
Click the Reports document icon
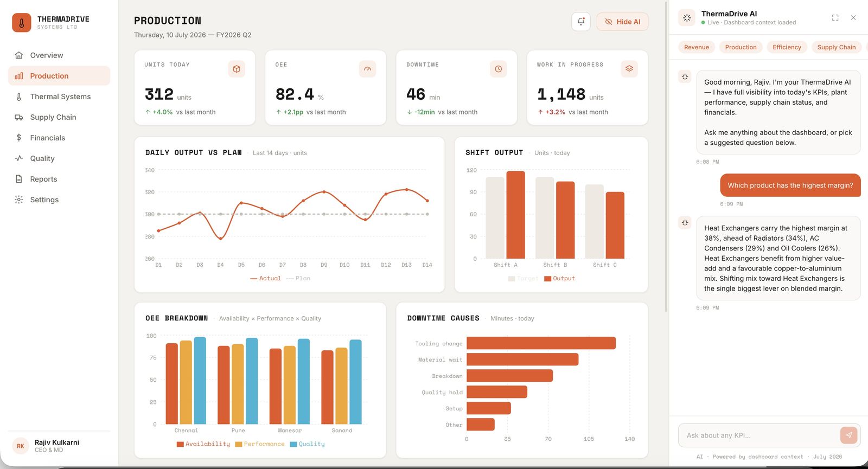[19, 179]
